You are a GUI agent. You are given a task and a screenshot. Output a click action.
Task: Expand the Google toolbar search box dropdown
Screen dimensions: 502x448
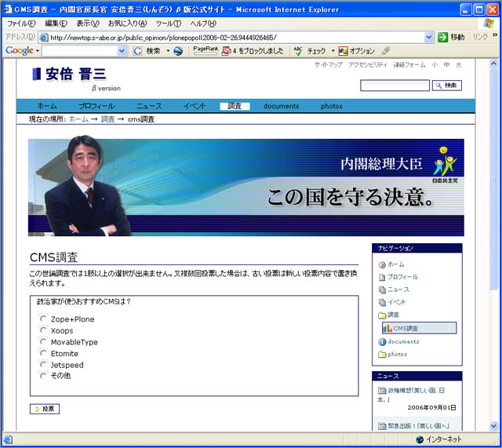122,51
